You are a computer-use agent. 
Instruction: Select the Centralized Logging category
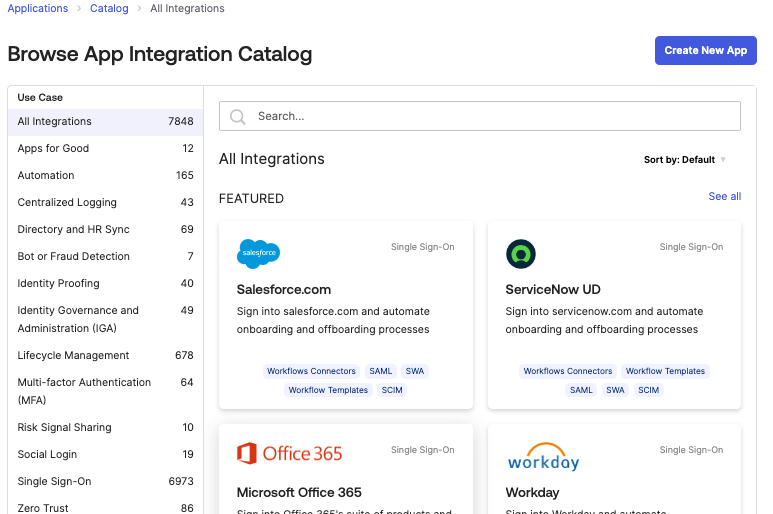(105, 203)
